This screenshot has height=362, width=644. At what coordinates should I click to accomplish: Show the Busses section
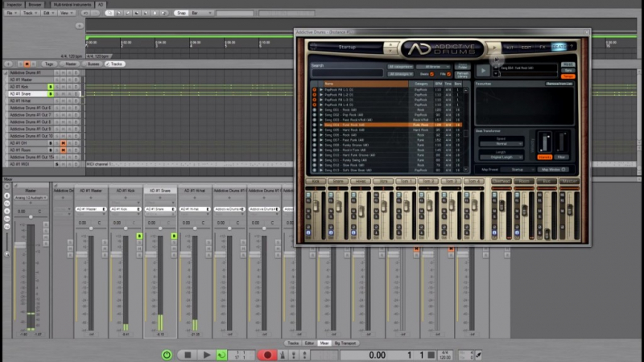(93, 64)
